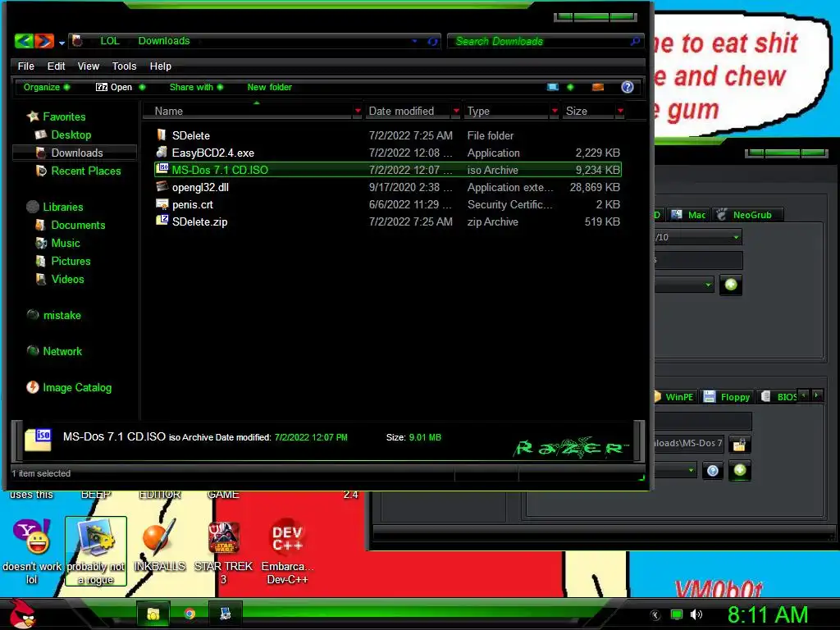The height and width of the screenshot is (630, 840).
Task: Expand the EasyBCD '/10' type dropdown
Action: coord(736,237)
